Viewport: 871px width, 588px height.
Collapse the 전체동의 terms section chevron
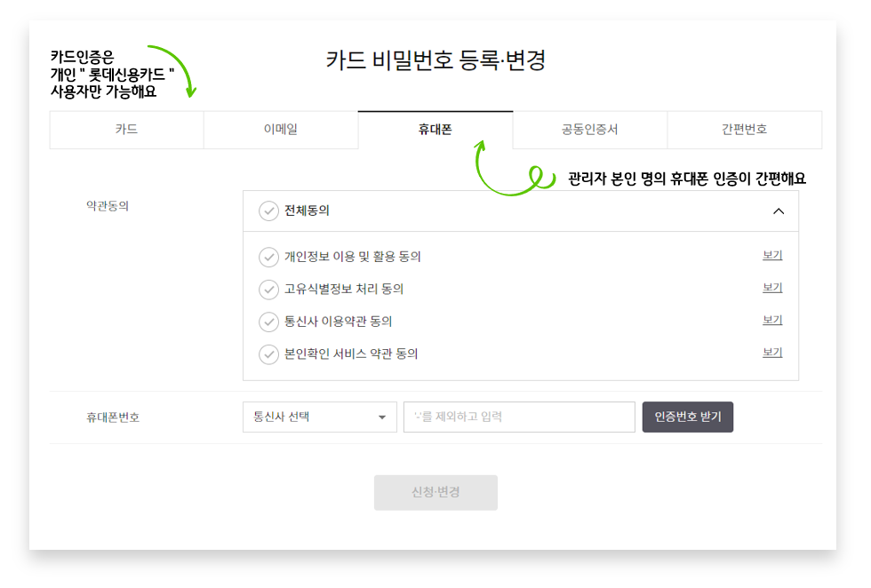point(779,211)
